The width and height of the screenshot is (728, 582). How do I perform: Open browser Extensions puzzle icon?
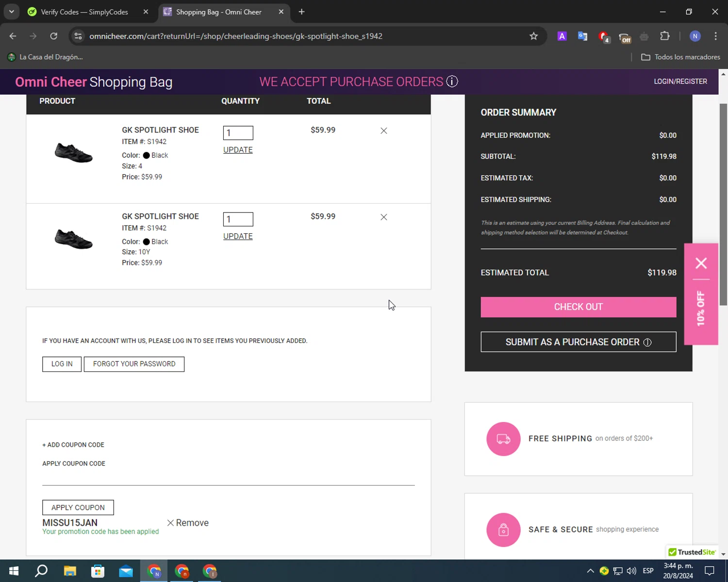point(664,36)
